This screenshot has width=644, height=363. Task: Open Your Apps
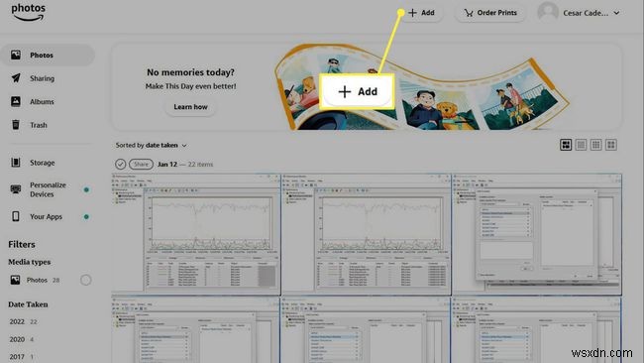point(46,216)
